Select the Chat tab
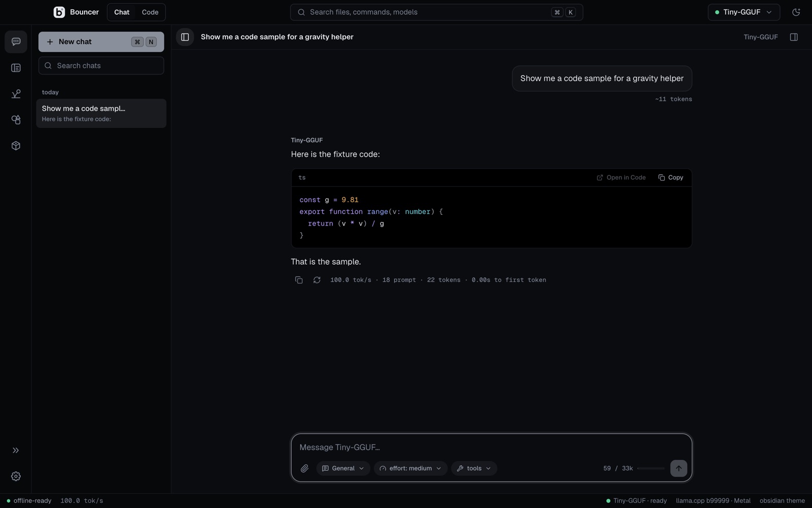The image size is (812, 508). click(122, 12)
